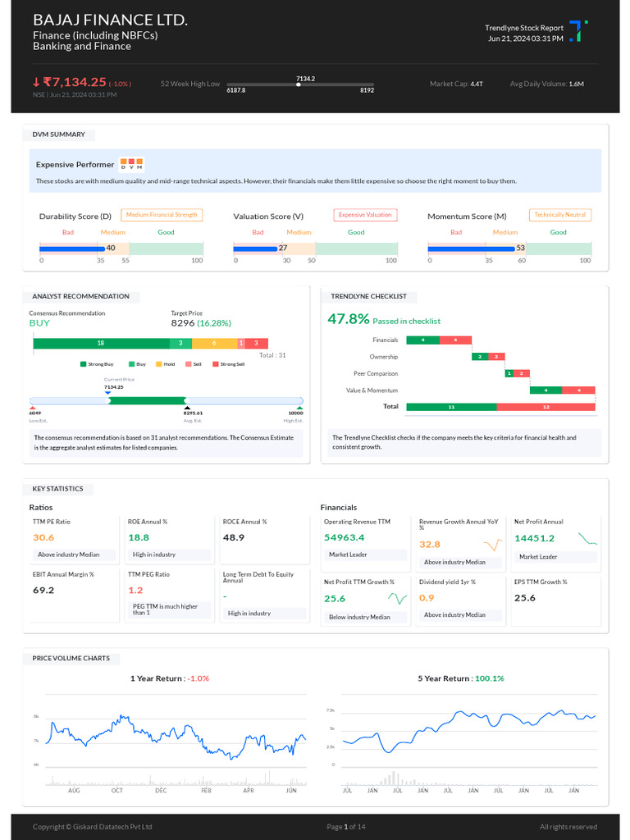Click the DVM badge icon beside Expensive Performer

131,164
